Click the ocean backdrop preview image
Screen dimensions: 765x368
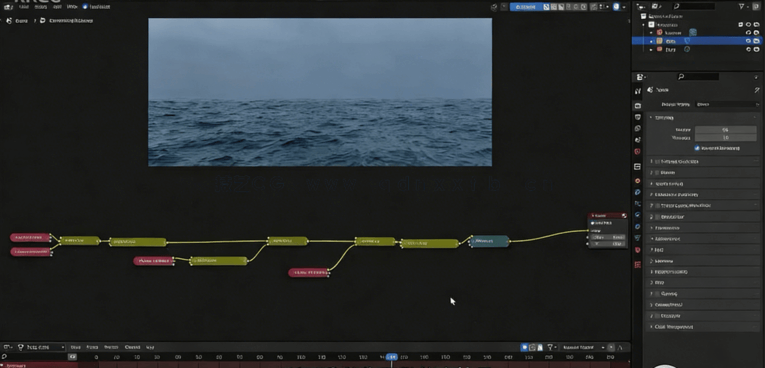click(320, 92)
